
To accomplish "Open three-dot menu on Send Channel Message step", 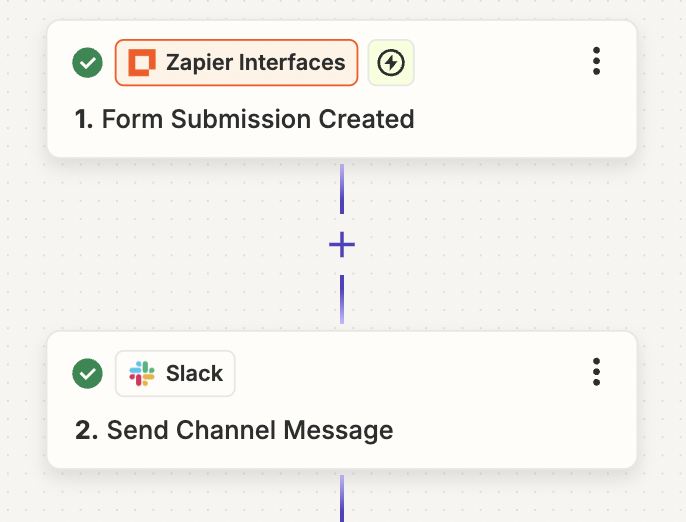I will point(596,372).
